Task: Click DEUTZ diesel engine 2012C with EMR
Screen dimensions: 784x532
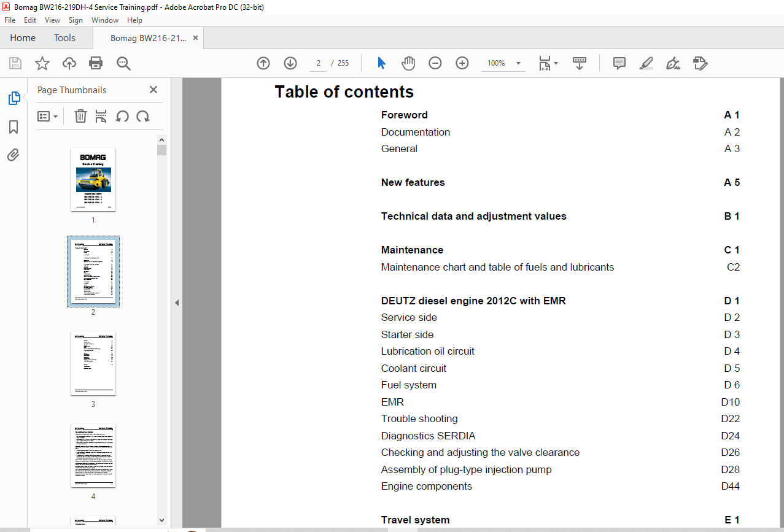Action: (473, 301)
